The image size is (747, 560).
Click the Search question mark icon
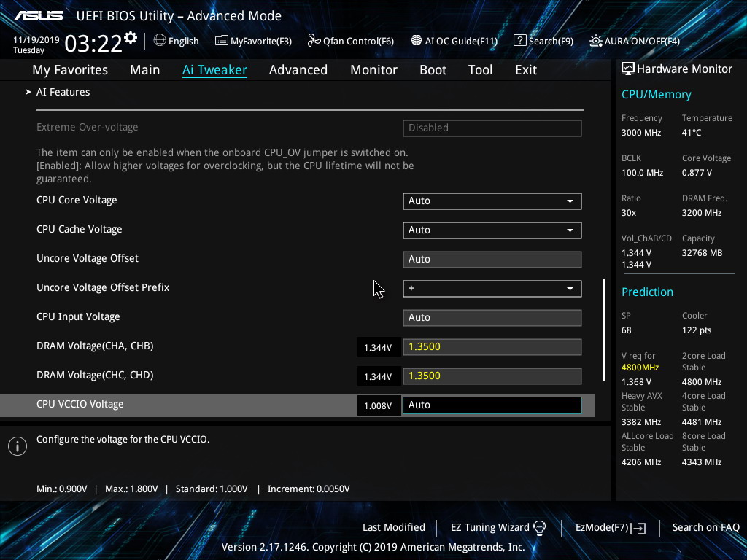point(519,41)
